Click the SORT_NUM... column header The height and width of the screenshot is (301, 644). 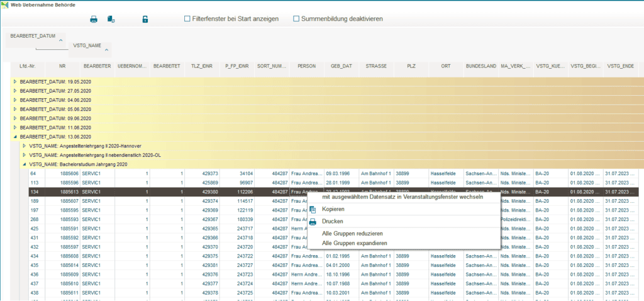coord(272,66)
